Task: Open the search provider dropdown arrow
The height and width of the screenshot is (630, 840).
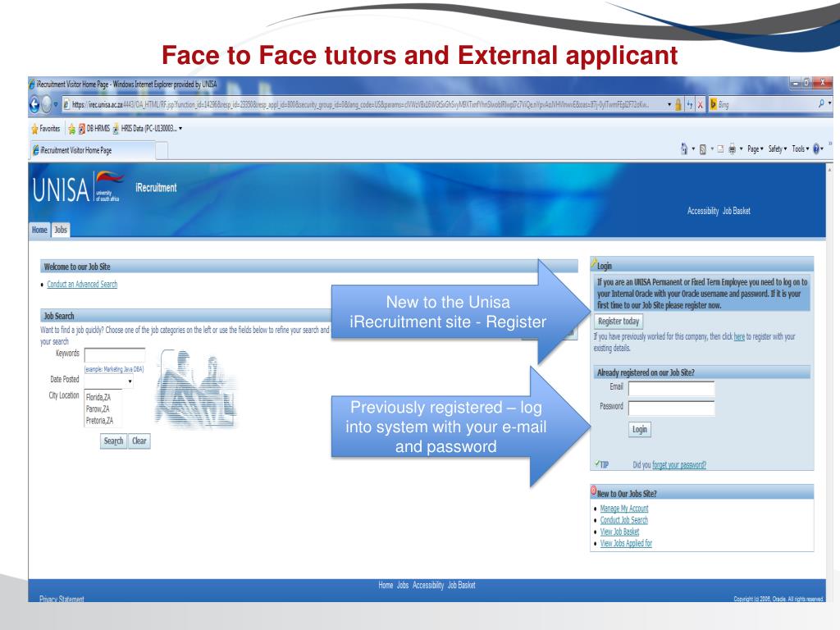Action: pos(830,103)
